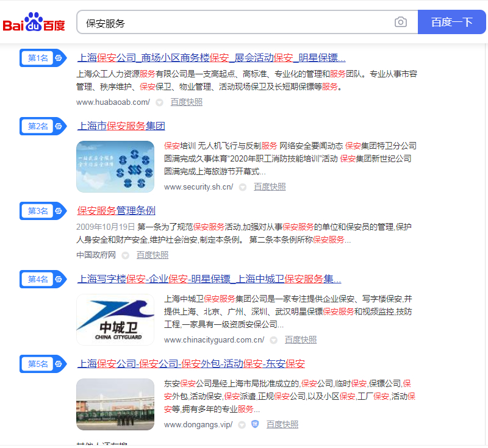
Task: Click the 百度一下 search button
Action: tap(451, 22)
